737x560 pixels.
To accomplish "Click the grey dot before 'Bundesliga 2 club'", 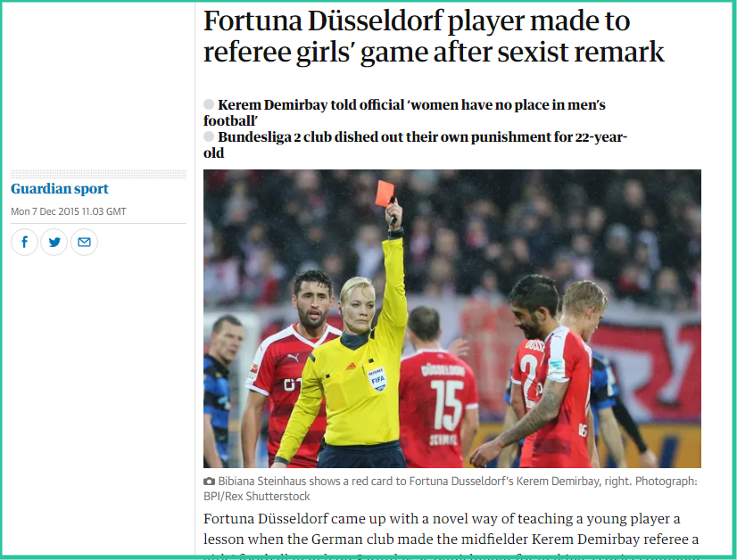I will coord(209,136).
